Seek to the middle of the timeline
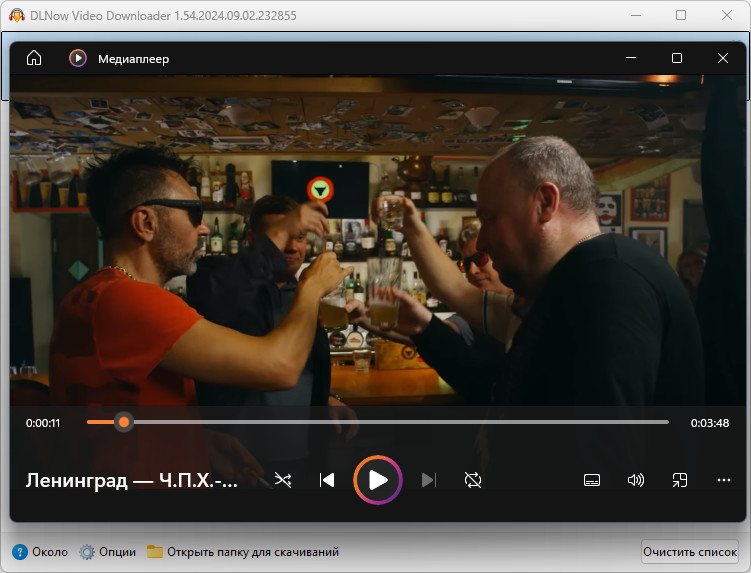Image resolution: width=751 pixels, height=573 pixels. pos(377,422)
